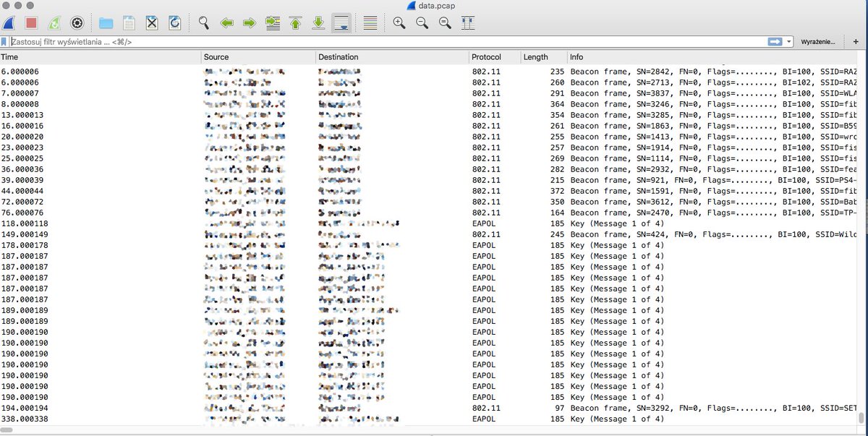Open saved filter bookmarks

click(5, 42)
